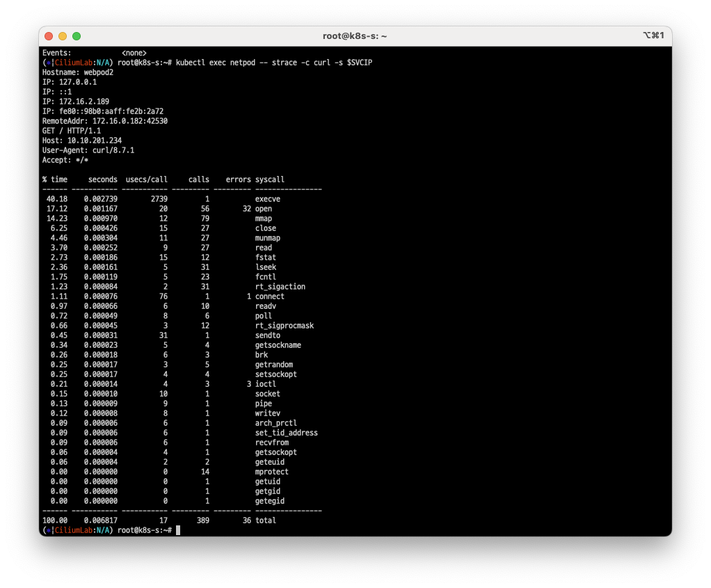Click the Events: <none> line
The image size is (711, 588).
[95, 53]
